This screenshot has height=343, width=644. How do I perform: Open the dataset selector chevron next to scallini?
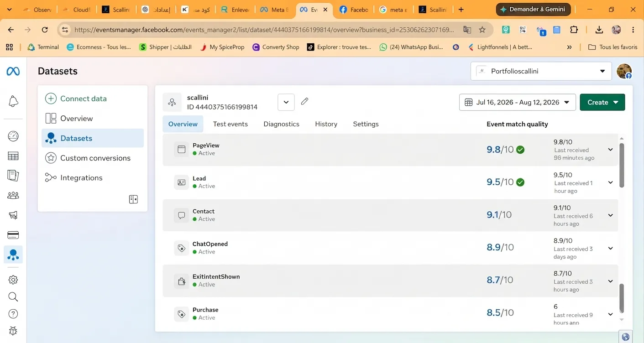286,102
